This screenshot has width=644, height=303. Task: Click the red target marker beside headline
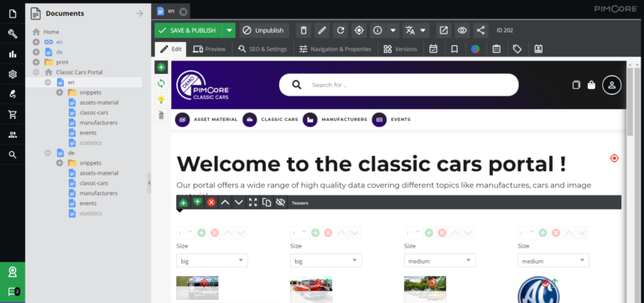click(x=614, y=159)
